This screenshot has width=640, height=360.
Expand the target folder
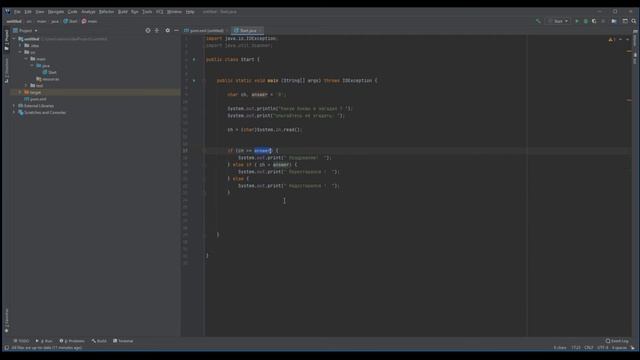pos(20,93)
